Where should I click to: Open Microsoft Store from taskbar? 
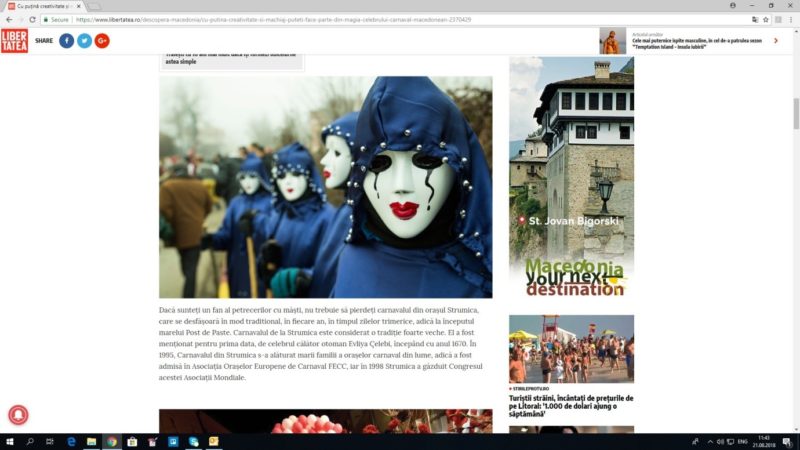pyautogui.click(x=132, y=442)
